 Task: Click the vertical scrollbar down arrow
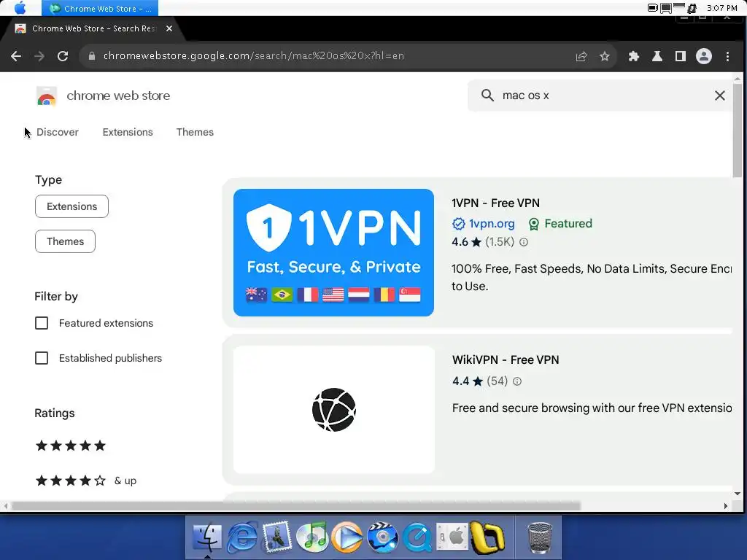(738, 494)
